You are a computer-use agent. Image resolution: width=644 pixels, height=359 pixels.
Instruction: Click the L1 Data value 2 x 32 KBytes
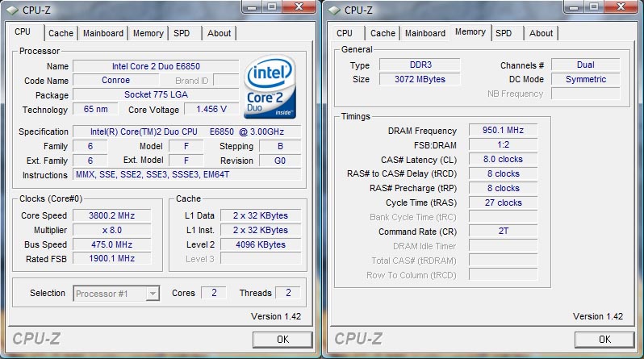[261, 215]
